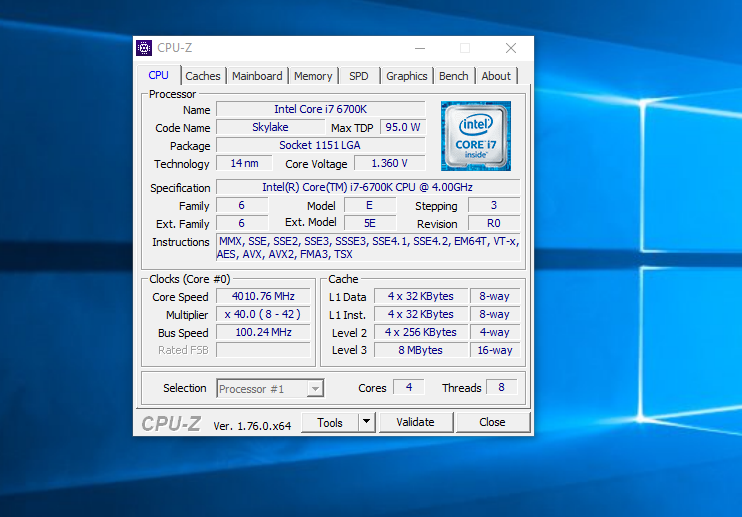The height and width of the screenshot is (517, 742).
Task: Click the Validate button
Action: (415, 422)
